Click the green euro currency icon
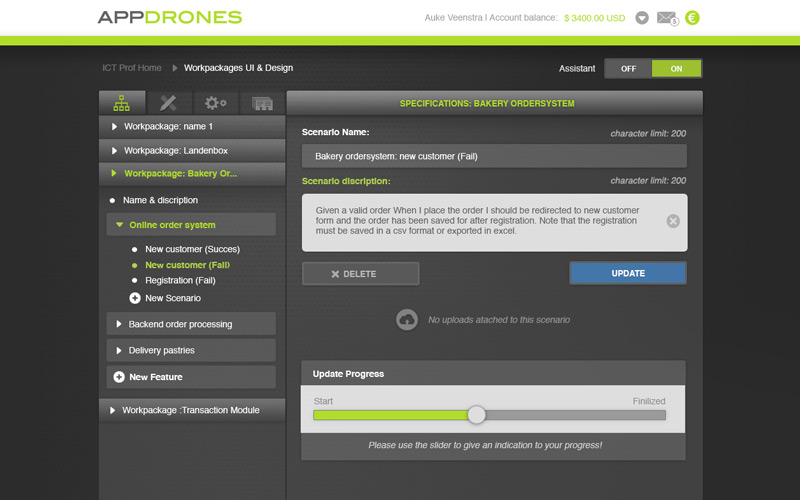The width and height of the screenshot is (800, 500). [692, 18]
